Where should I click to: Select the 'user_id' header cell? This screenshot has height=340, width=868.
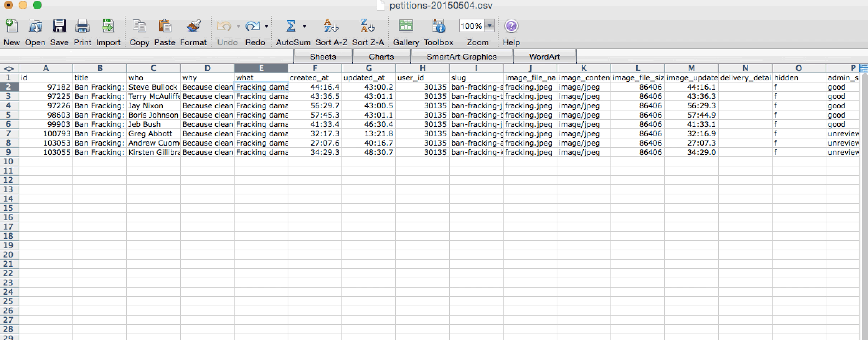pyautogui.click(x=423, y=78)
